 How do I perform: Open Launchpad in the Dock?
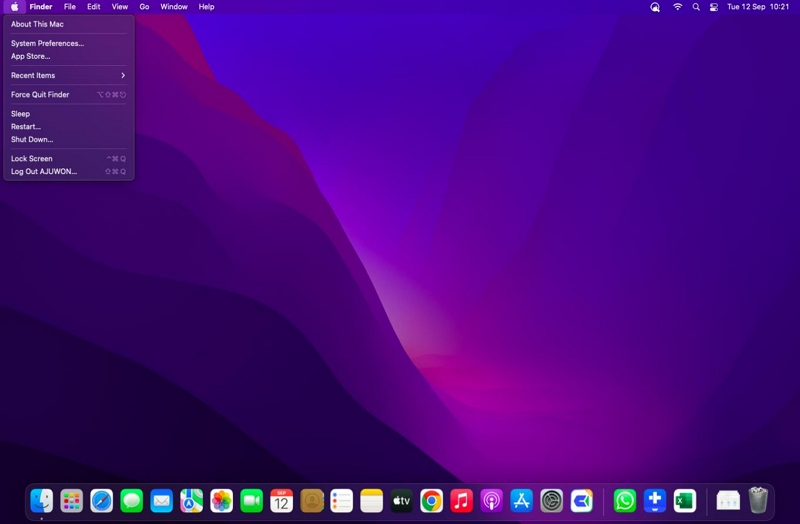click(71, 501)
